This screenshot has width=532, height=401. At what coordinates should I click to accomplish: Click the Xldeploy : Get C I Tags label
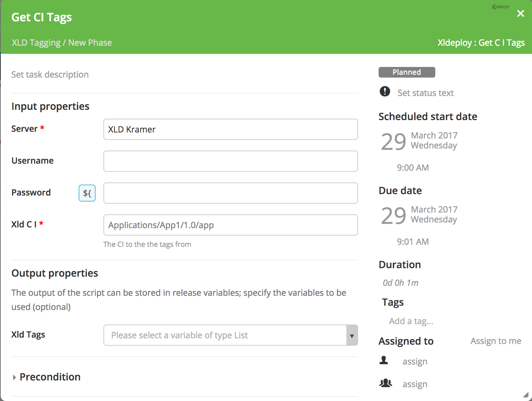click(481, 43)
